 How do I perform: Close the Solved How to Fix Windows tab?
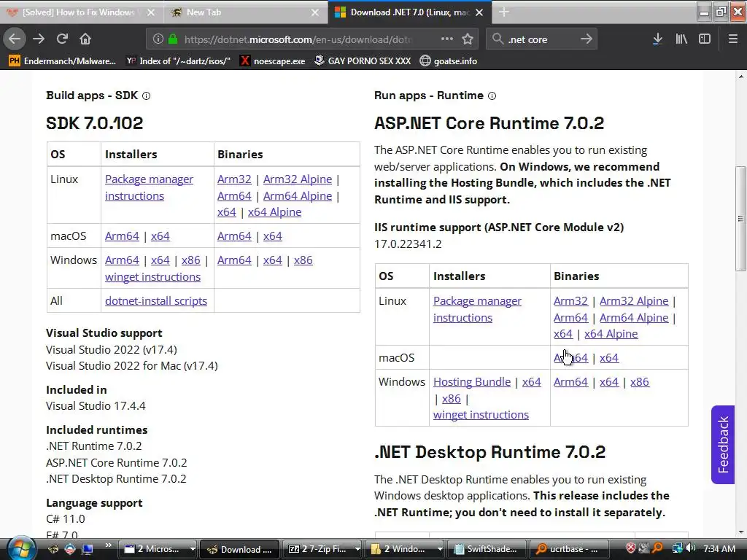[x=151, y=12]
